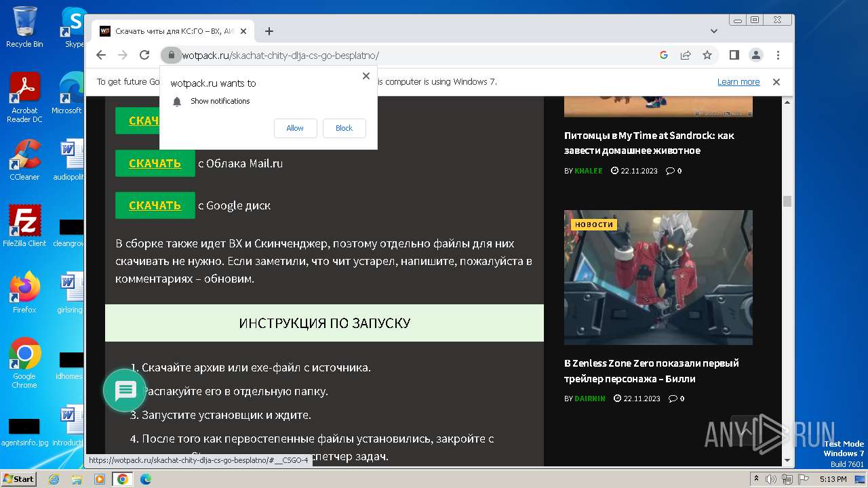The width and height of the screenshot is (868, 488).
Task: Click the НОВОСТИ category badge
Action: [594, 224]
